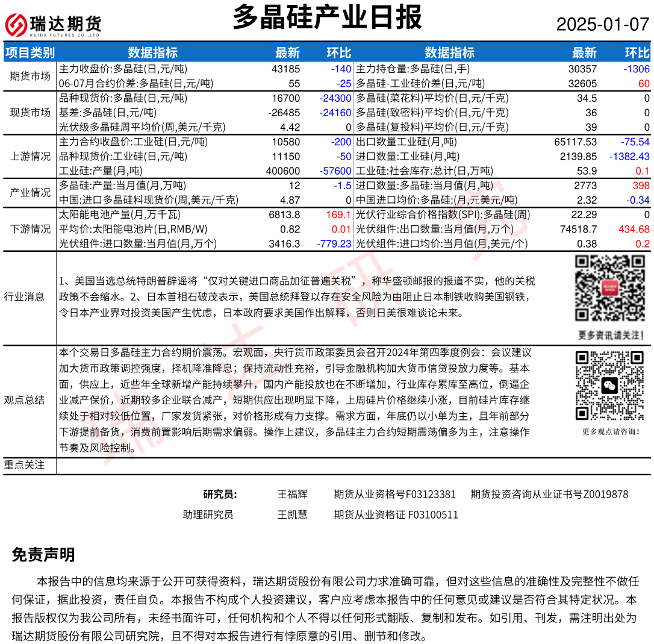Click 太阳能电池产量(月,万千瓦) label
Image resolution: width=654 pixels, height=644 pixels.
tap(120, 215)
